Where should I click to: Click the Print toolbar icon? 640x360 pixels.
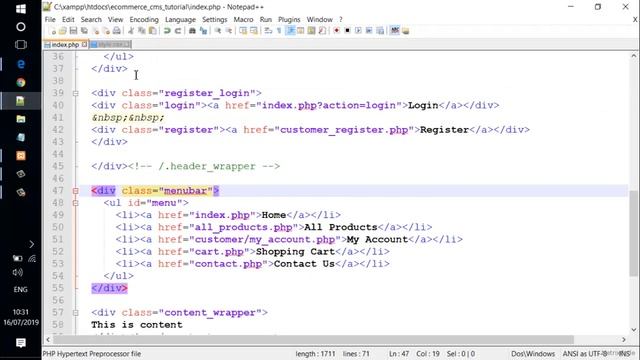[117, 31]
